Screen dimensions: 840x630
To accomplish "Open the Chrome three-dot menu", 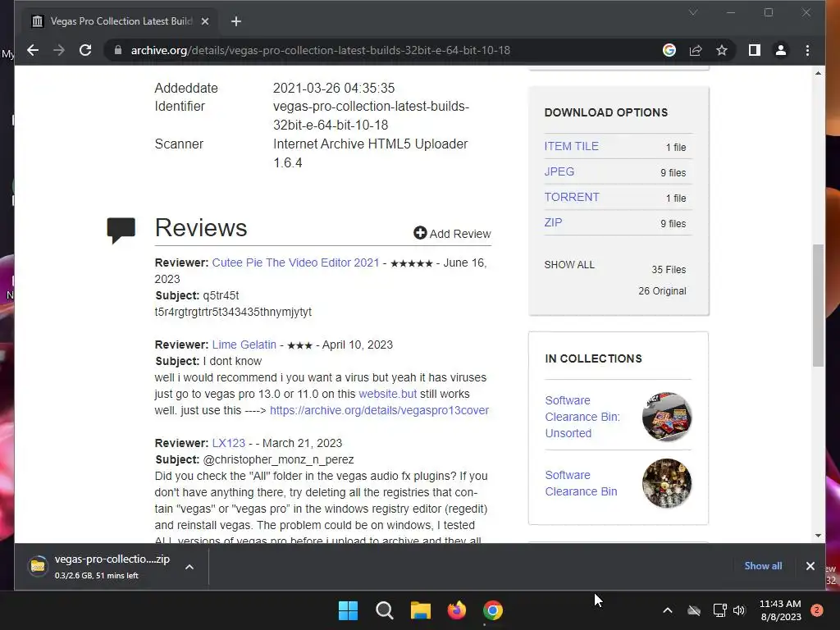I will pyautogui.click(x=807, y=50).
